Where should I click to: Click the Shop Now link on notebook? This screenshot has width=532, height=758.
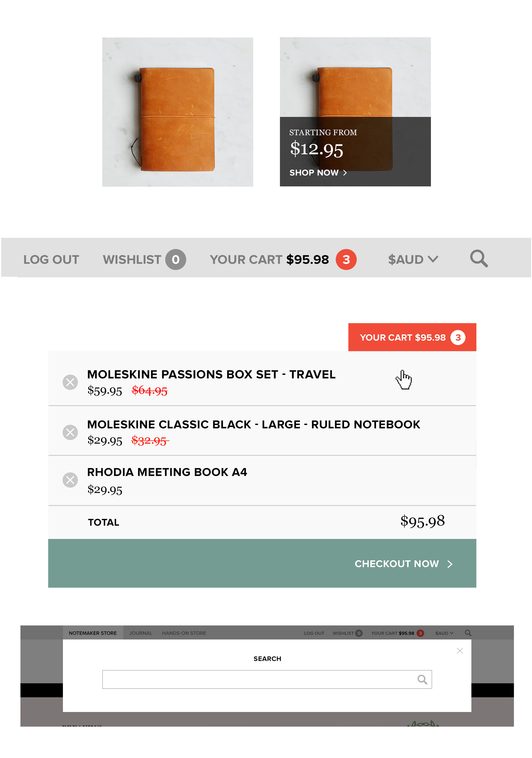click(x=318, y=173)
